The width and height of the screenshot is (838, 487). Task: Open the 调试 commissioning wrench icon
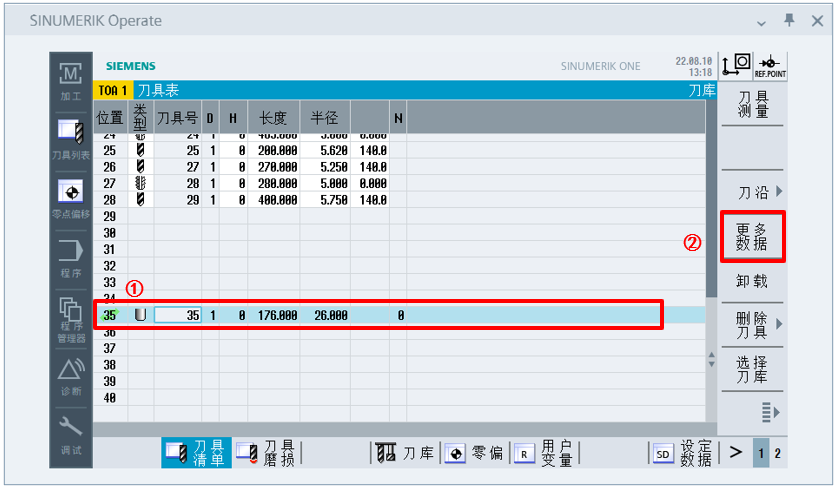(71, 435)
